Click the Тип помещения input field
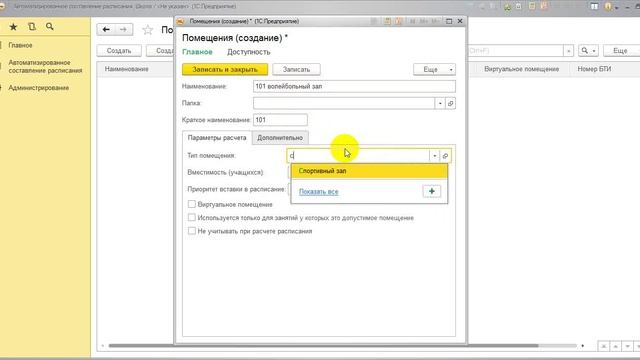The height and width of the screenshot is (360, 640). [358, 156]
